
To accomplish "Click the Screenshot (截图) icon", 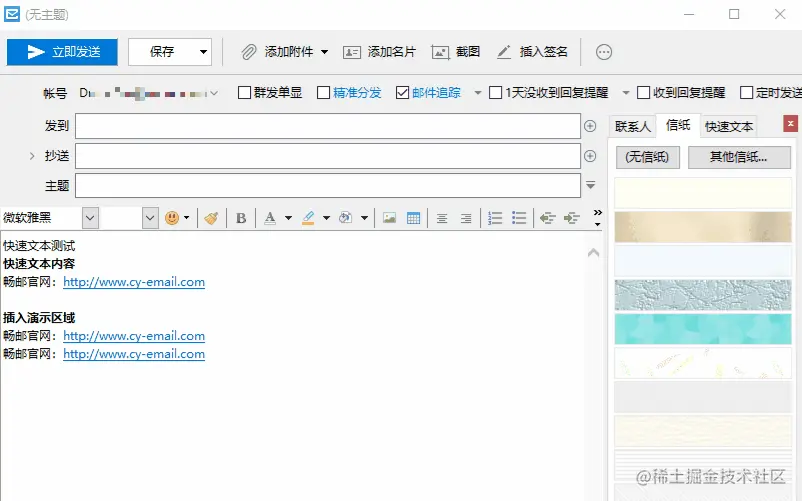I will click(440, 52).
